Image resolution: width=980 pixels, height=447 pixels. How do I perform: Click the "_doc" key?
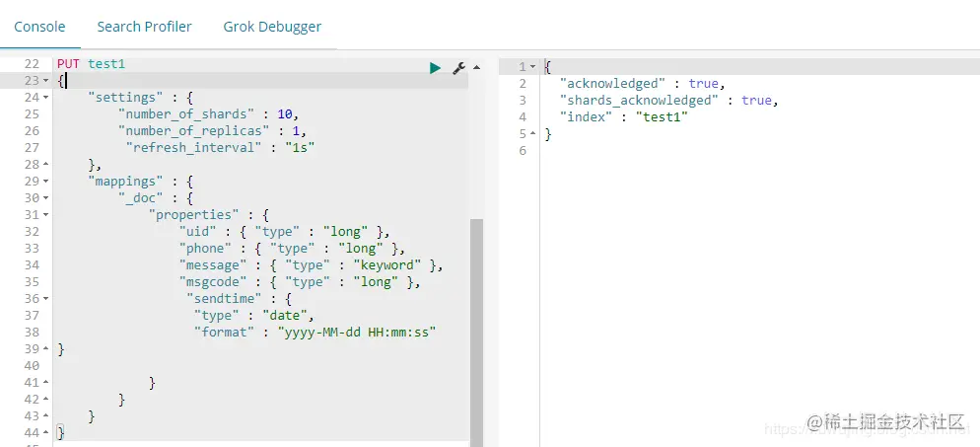point(141,198)
